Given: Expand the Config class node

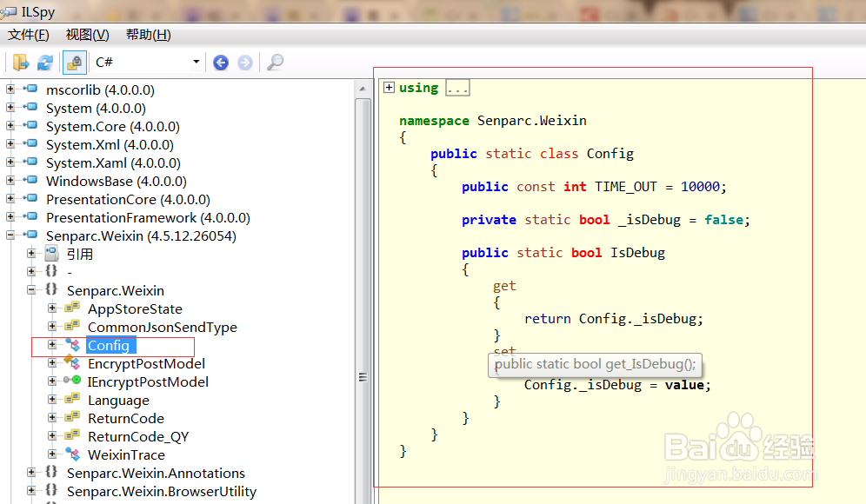Looking at the screenshot, I should tap(52, 344).
